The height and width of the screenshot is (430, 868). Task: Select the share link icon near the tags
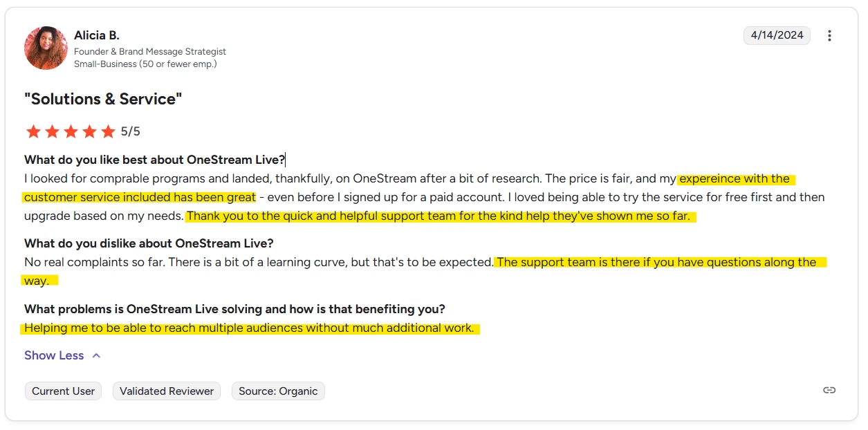click(x=829, y=390)
